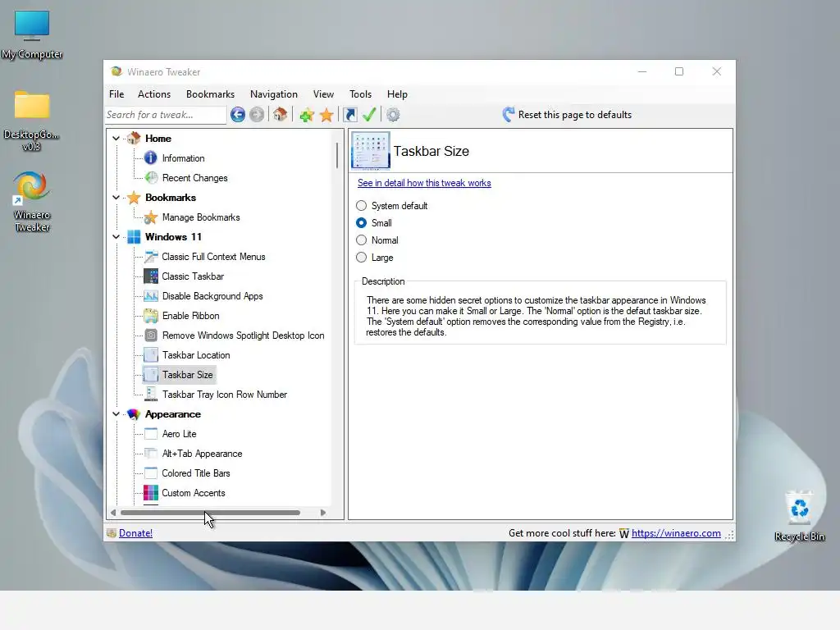Select the Home tree heading

[x=158, y=138]
